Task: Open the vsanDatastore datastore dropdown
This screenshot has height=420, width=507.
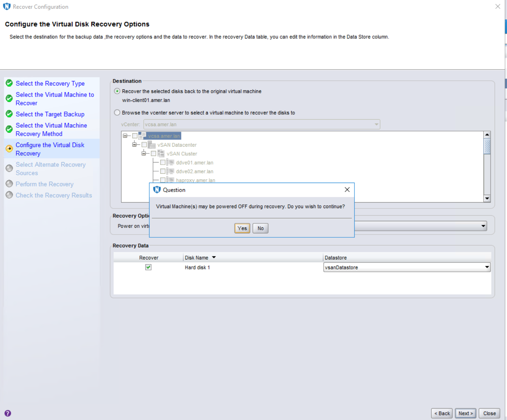Action: click(407, 267)
